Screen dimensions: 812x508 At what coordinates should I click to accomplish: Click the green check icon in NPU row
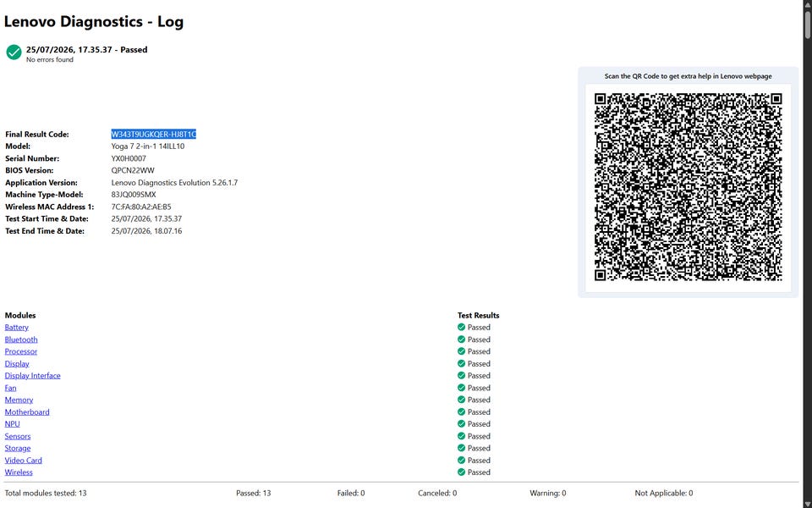point(462,424)
